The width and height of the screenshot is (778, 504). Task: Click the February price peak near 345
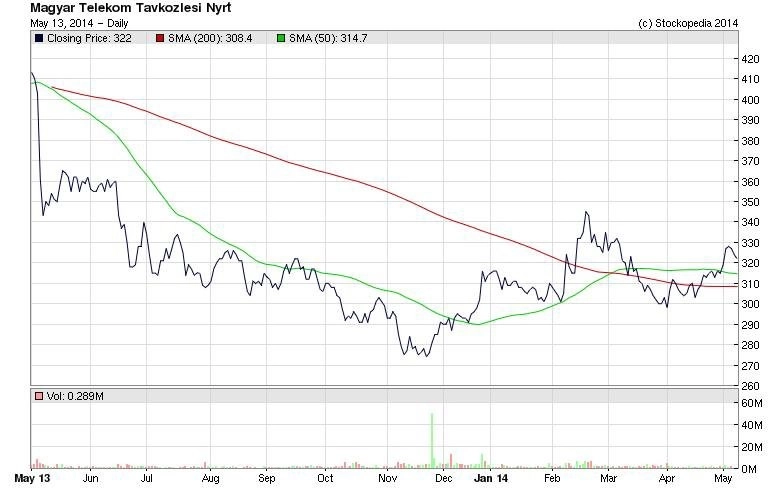pyautogui.click(x=586, y=212)
